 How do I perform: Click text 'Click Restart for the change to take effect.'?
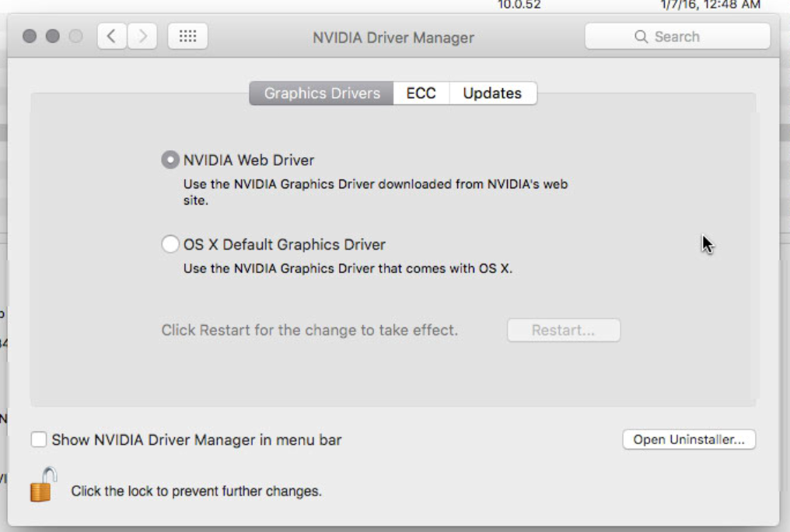click(x=309, y=330)
